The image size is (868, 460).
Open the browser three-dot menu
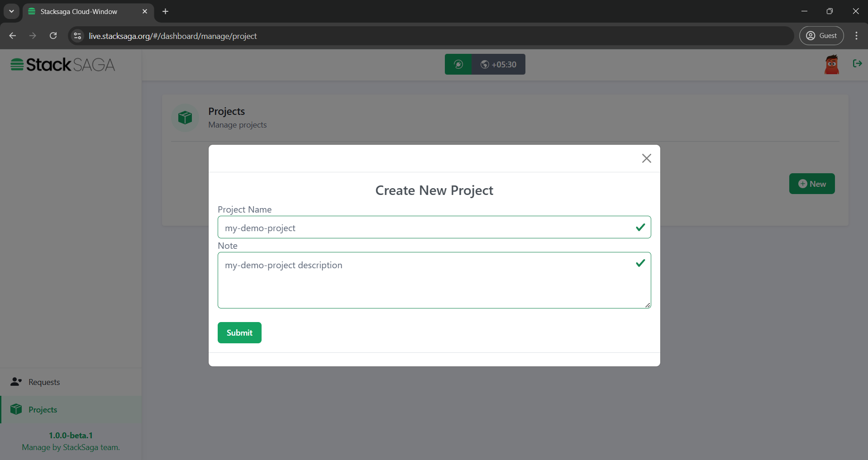tap(856, 36)
